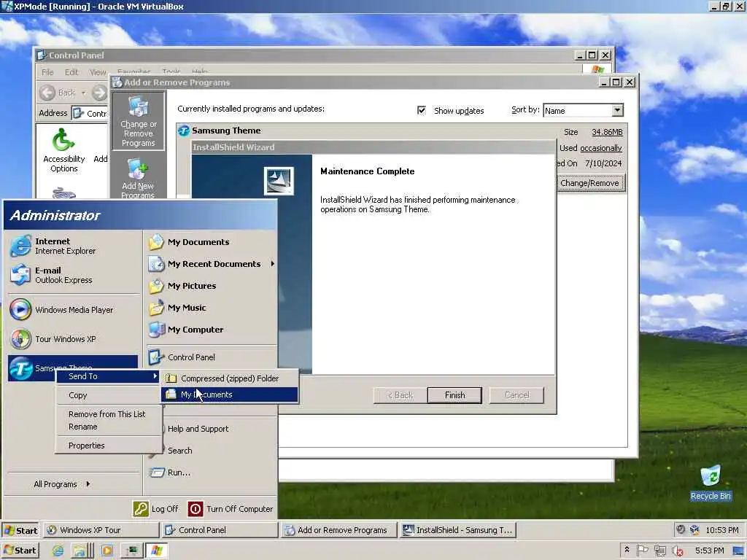The height and width of the screenshot is (560, 747).
Task: Open the Back button history dropdown arrow
Action: (x=84, y=93)
